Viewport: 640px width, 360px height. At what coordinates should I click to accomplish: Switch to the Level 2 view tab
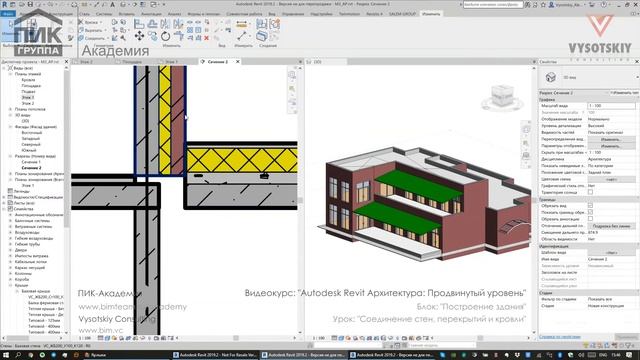86,62
